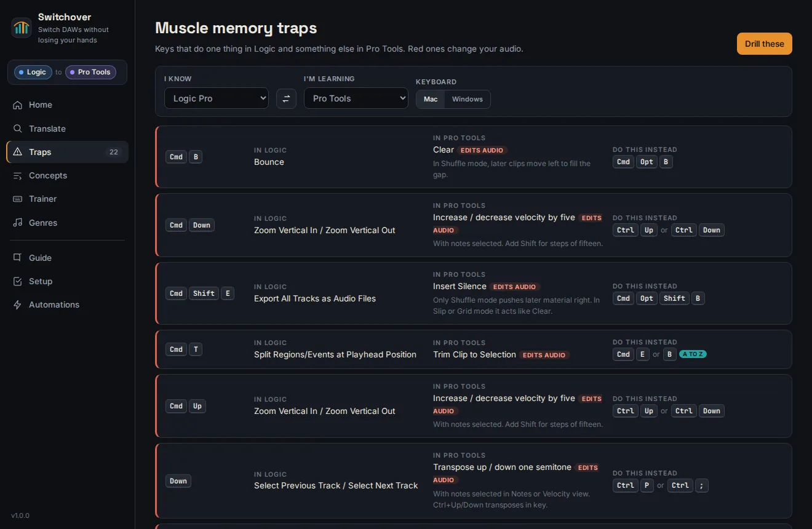Click the A TO Z badge
Image resolution: width=812 pixels, height=529 pixels.
pyautogui.click(x=693, y=354)
